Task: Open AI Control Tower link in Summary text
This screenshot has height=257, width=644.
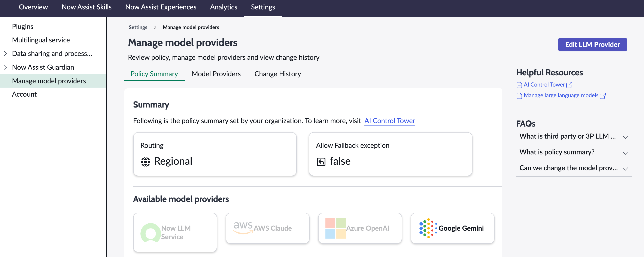Action: point(389,121)
